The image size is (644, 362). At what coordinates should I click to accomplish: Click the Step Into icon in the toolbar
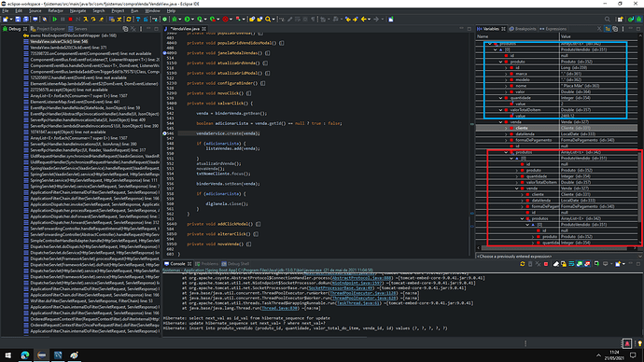(x=86, y=20)
